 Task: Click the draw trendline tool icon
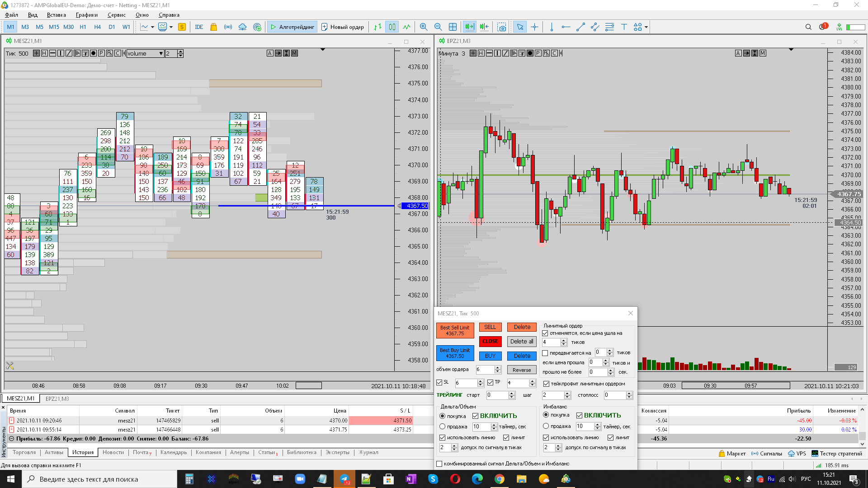[x=580, y=27]
